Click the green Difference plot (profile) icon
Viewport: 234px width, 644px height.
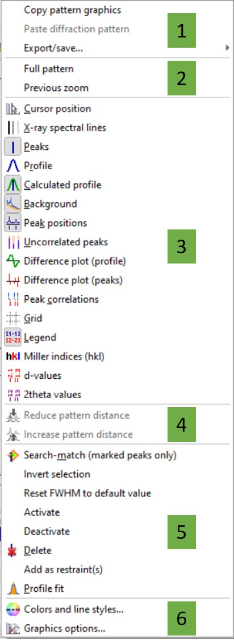[12, 261]
